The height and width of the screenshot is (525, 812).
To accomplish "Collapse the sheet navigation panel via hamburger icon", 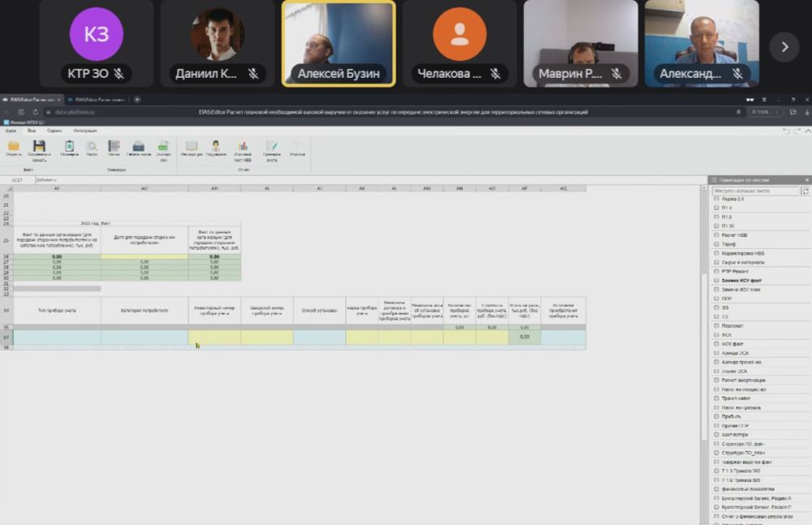I will 713,179.
